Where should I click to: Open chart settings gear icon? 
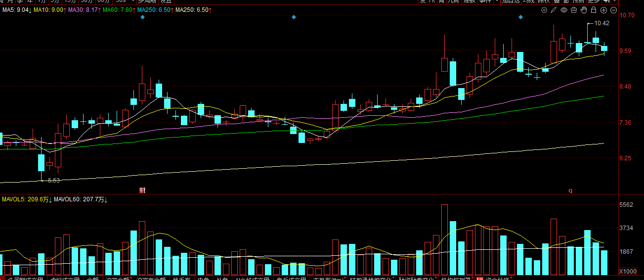[544, 10]
